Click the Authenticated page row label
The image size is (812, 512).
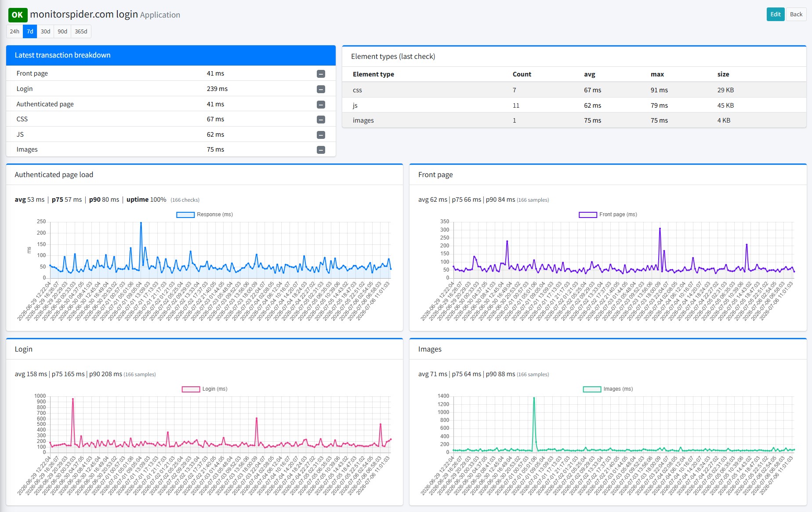[45, 104]
